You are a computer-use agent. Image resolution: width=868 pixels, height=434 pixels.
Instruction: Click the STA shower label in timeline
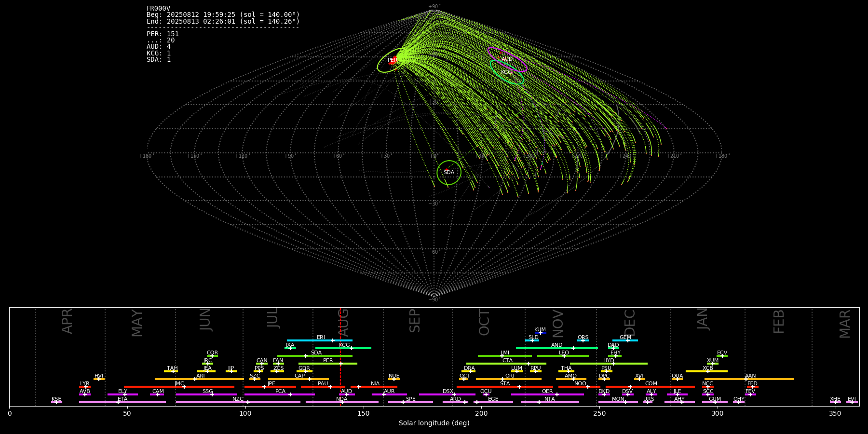tap(505, 384)
